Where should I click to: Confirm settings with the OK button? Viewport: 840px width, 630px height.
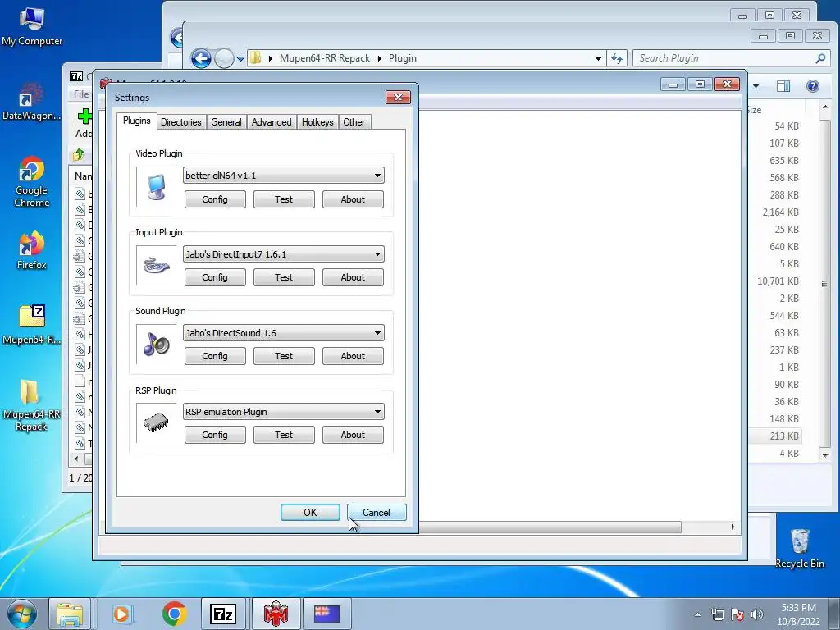click(310, 513)
